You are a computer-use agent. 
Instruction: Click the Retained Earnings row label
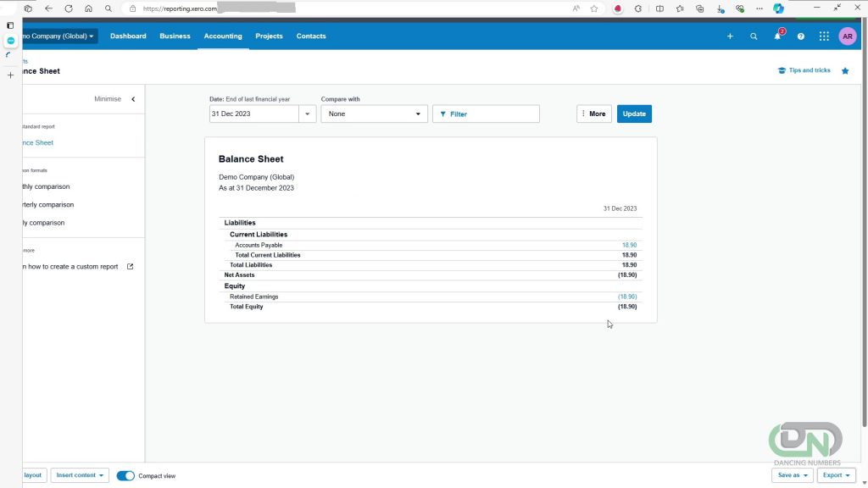tap(254, 297)
